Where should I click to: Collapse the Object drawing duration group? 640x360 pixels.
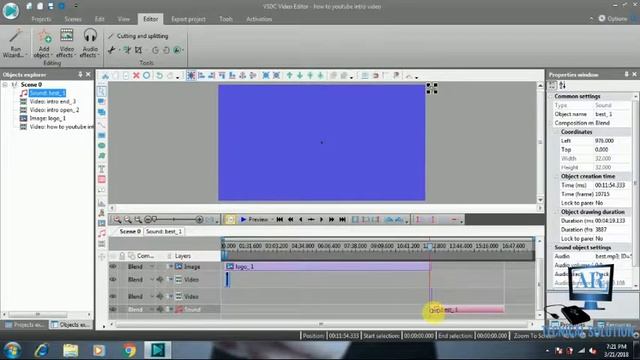tap(556, 212)
